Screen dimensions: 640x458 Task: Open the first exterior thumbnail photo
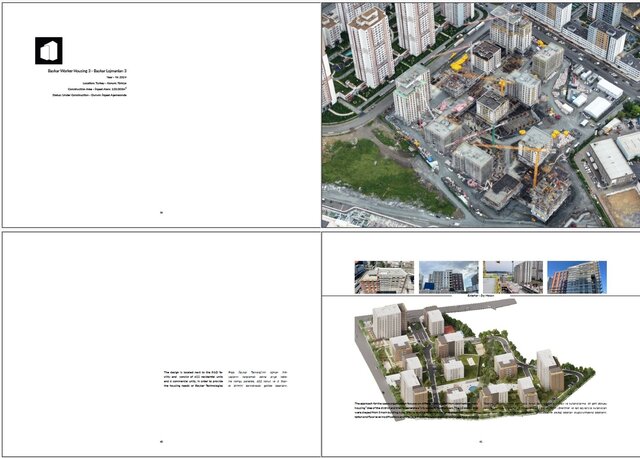pyautogui.click(x=384, y=277)
